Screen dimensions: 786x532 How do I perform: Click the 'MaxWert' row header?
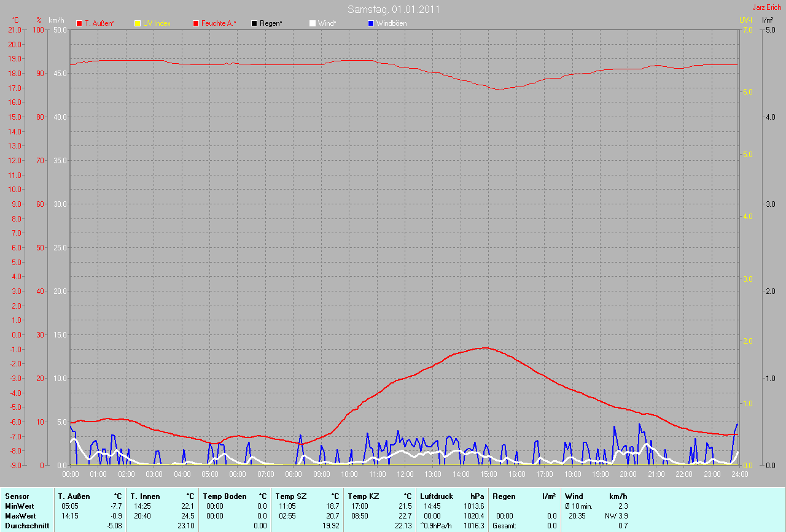click(x=20, y=516)
